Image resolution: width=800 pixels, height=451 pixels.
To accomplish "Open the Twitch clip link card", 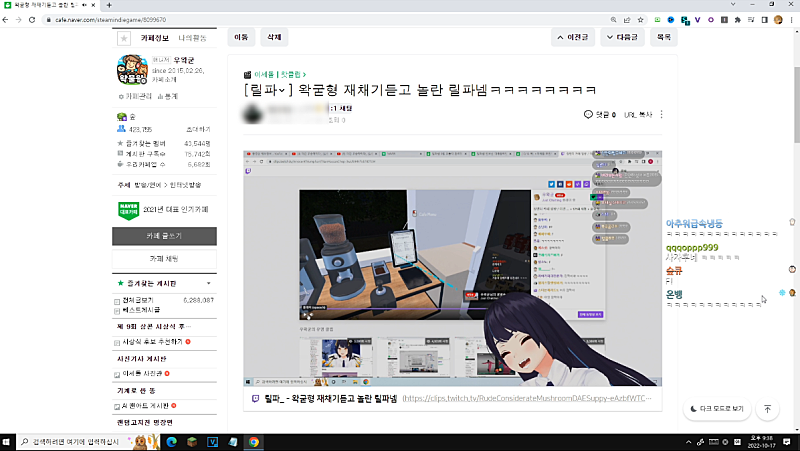I will 452,398.
